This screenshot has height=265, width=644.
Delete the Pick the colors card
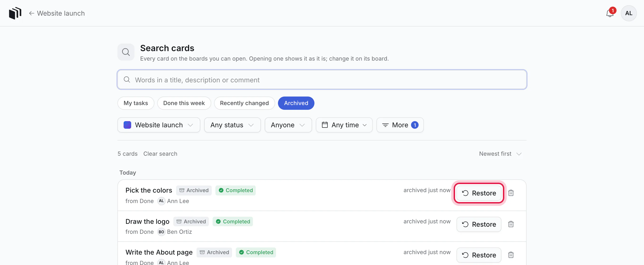click(x=511, y=193)
